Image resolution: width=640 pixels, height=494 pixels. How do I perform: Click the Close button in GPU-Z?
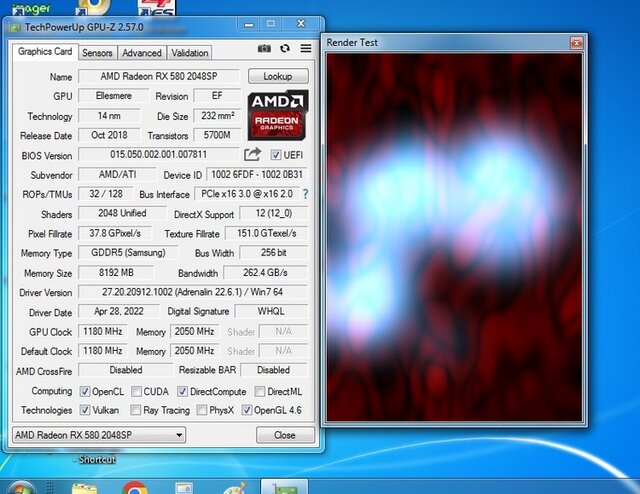284,435
